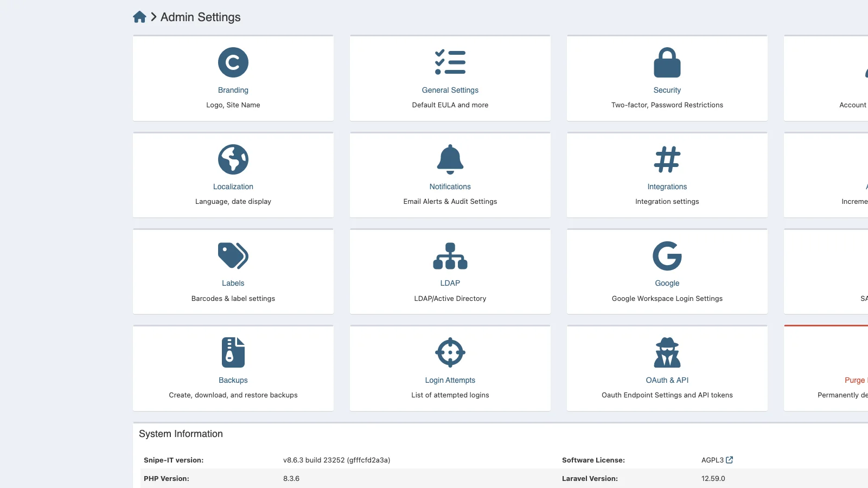The image size is (868, 488).
Task: Click the external link icon beside AGPL3
Action: point(730,460)
